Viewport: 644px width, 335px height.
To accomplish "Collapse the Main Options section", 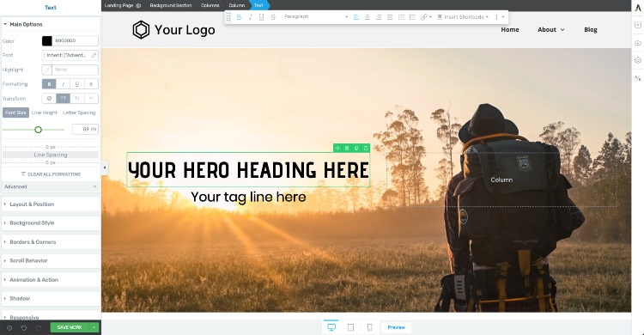I will (51, 24).
